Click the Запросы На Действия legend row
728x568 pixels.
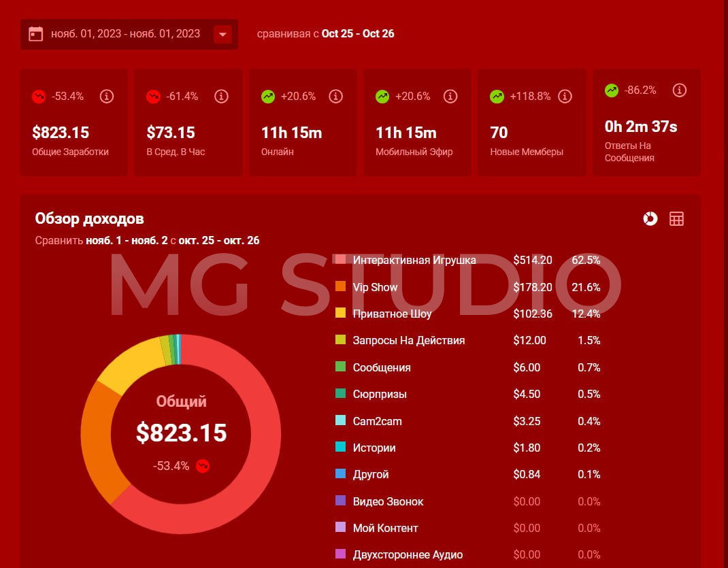tap(408, 340)
